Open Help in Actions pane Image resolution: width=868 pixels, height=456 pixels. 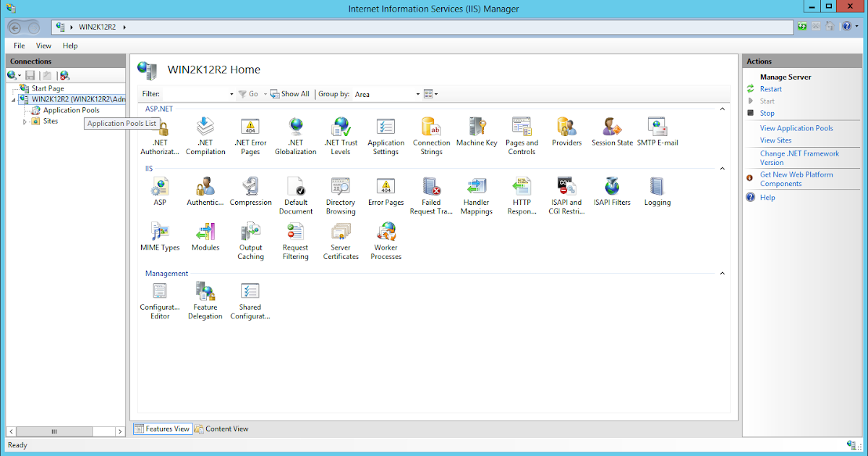point(767,198)
